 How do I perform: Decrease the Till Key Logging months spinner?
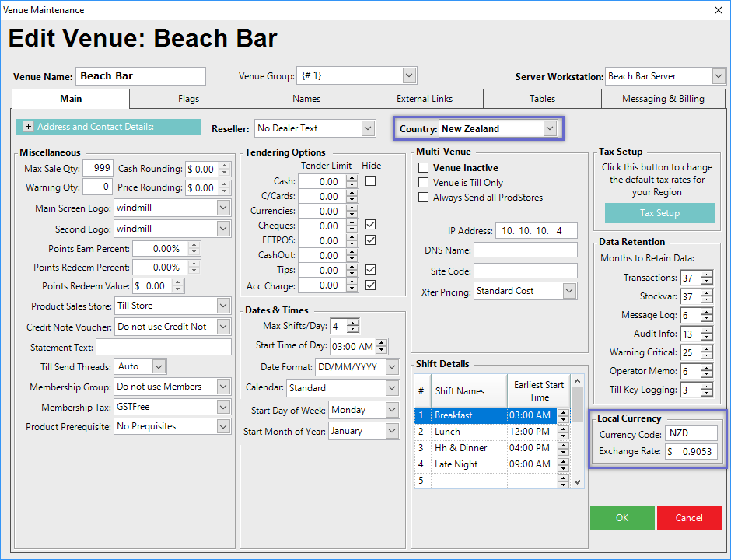pos(706,394)
